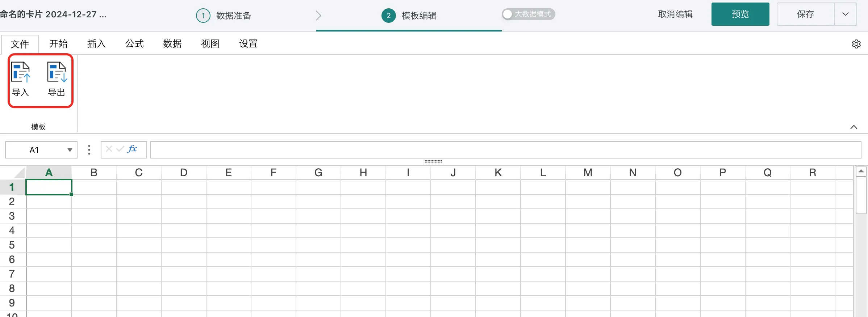This screenshot has height=317, width=868.
Task: Select column B header
Action: pyautogui.click(x=94, y=173)
